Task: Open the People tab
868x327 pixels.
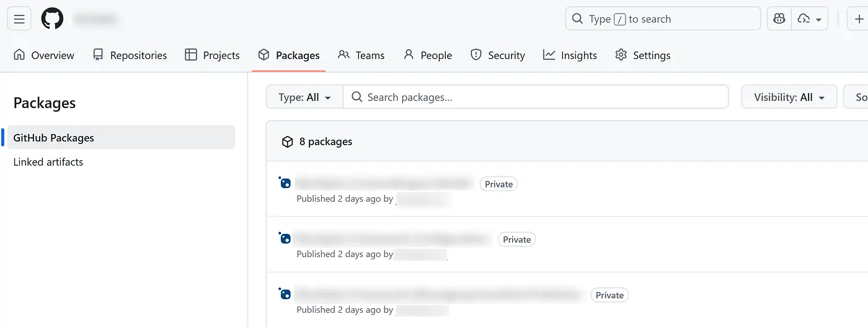Action: click(x=427, y=55)
